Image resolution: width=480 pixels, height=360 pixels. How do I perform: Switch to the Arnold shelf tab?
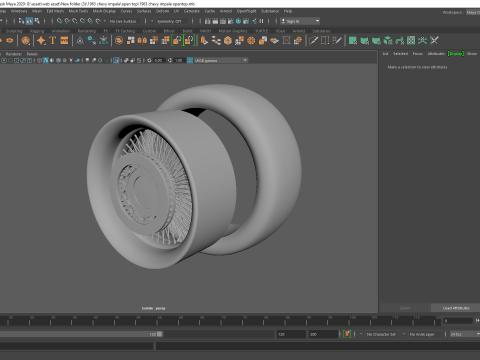click(x=299, y=31)
